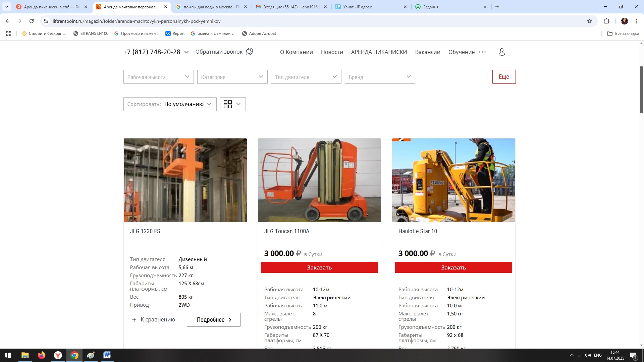
Task: Expand the phone number dropdown chevron
Action: (186, 52)
